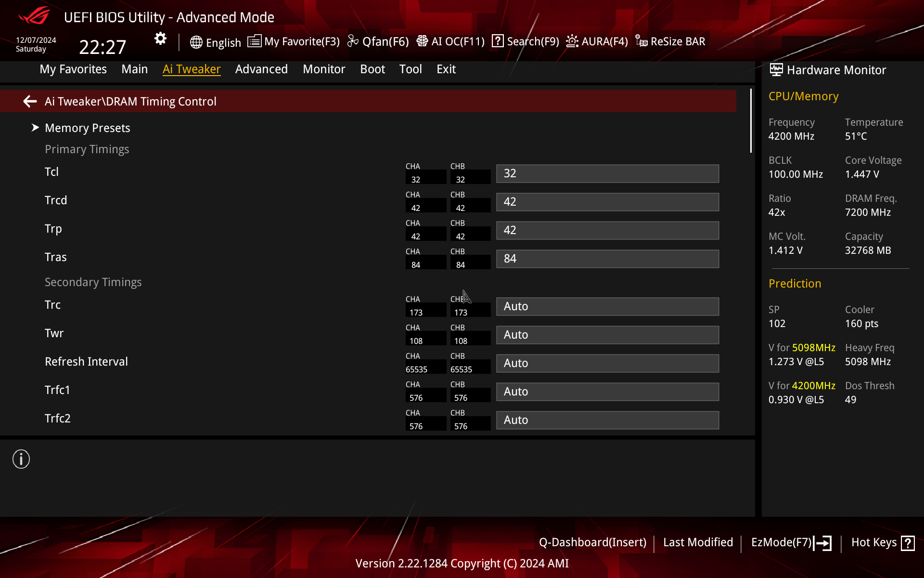Click the Trfc2 Auto field

[x=607, y=420]
